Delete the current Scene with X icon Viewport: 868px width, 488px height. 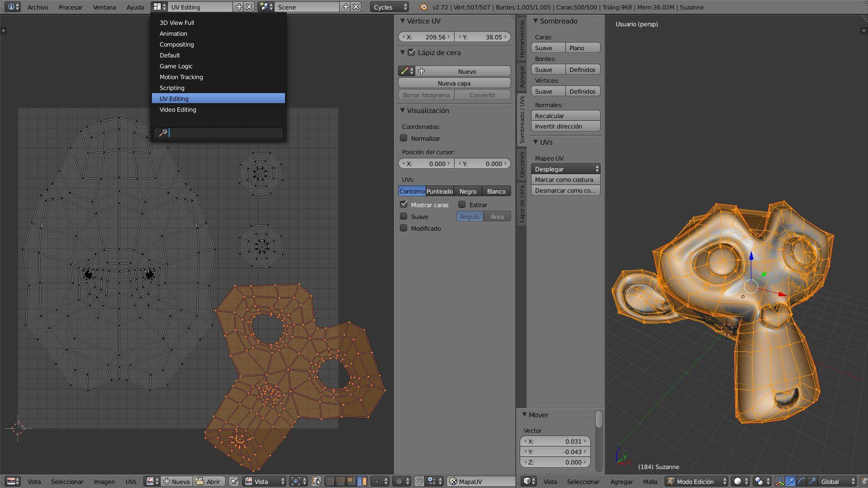[x=356, y=7]
